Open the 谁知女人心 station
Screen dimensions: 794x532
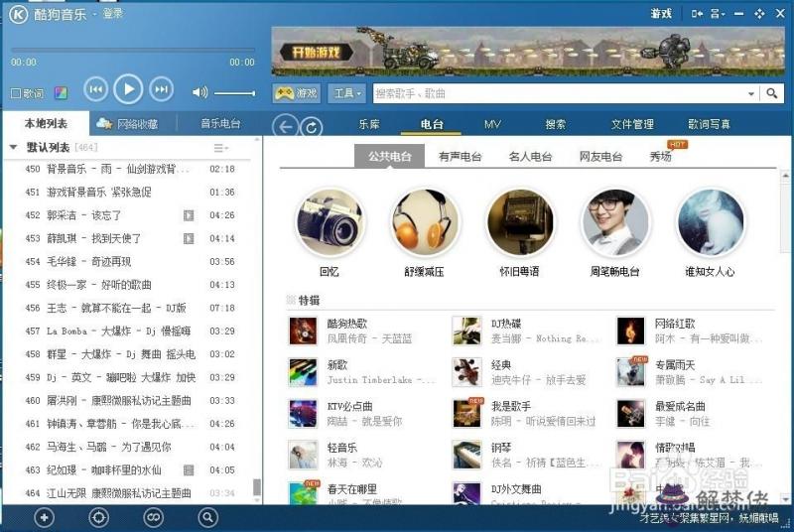[711, 222]
